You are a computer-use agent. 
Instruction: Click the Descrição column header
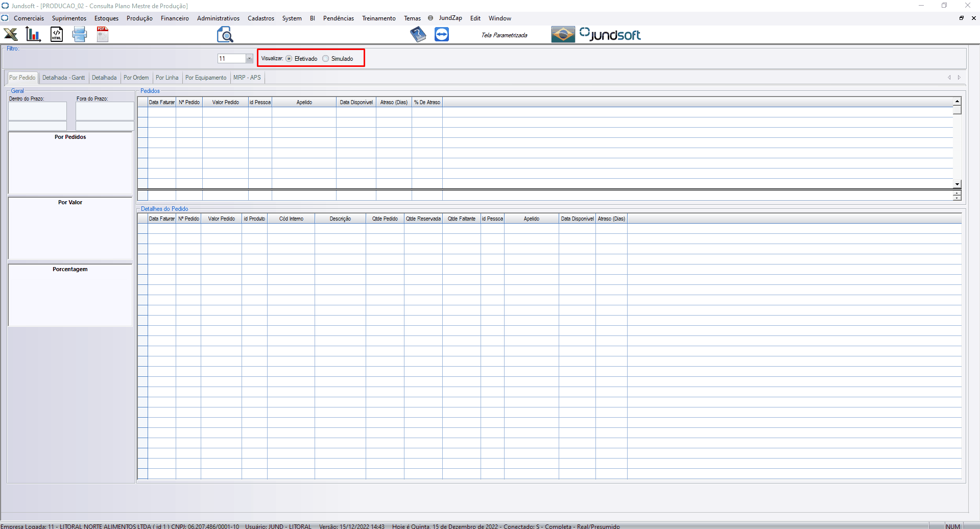pos(340,219)
